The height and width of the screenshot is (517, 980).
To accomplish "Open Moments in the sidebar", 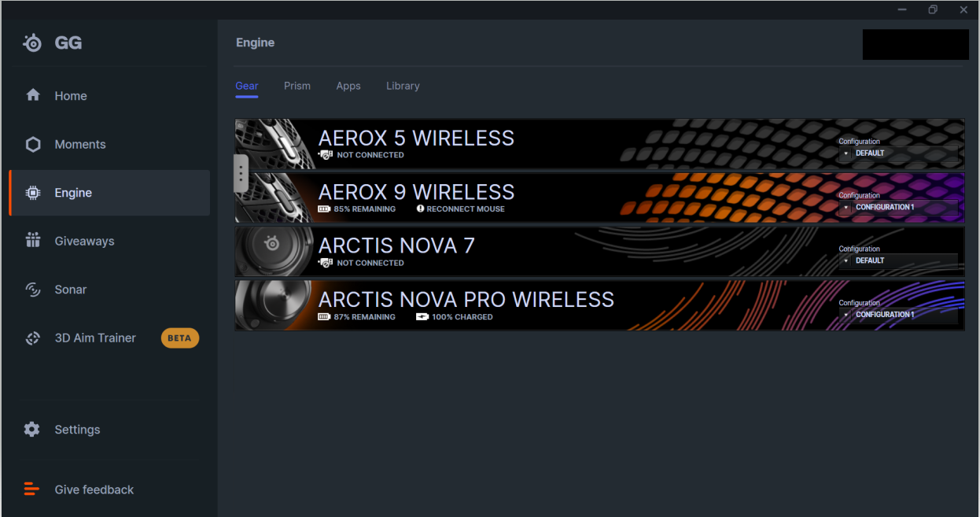I will (x=109, y=145).
